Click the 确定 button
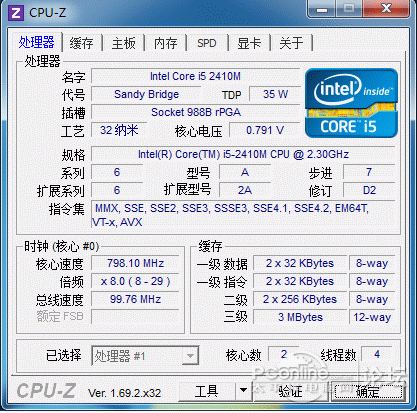This screenshot has width=417, height=413. coord(368,391)
